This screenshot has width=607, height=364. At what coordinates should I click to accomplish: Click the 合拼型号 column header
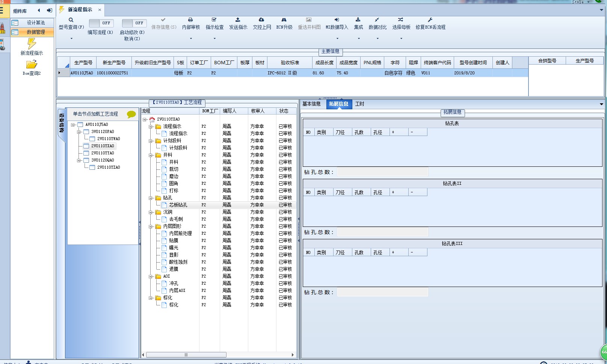[547, 61]
